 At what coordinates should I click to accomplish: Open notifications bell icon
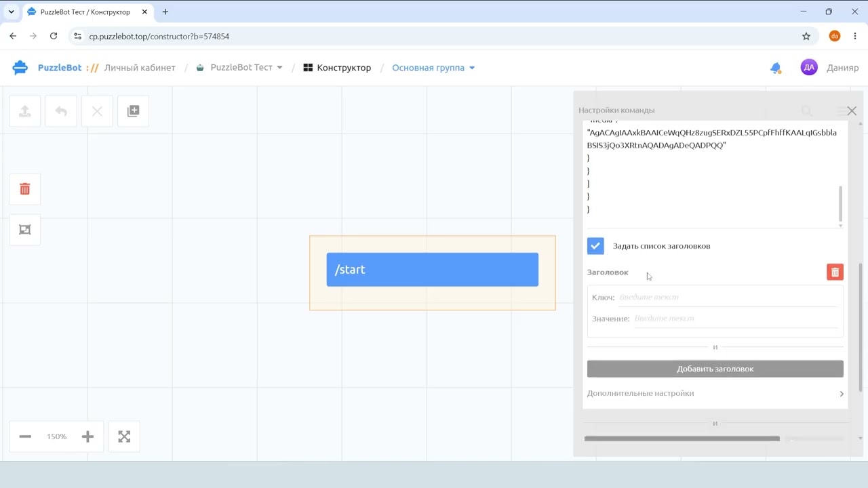(776, 68)
